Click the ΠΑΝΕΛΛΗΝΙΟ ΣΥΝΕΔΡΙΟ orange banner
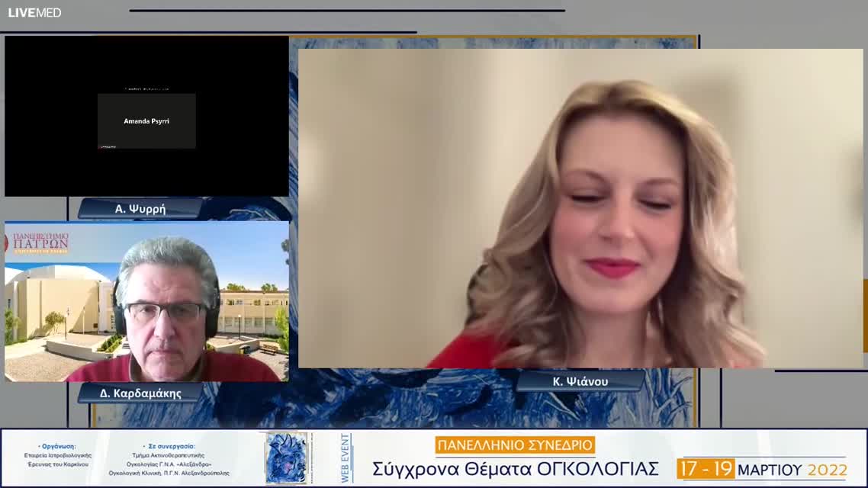This screenshot has width=868, height=488. [x=515, y=445]
